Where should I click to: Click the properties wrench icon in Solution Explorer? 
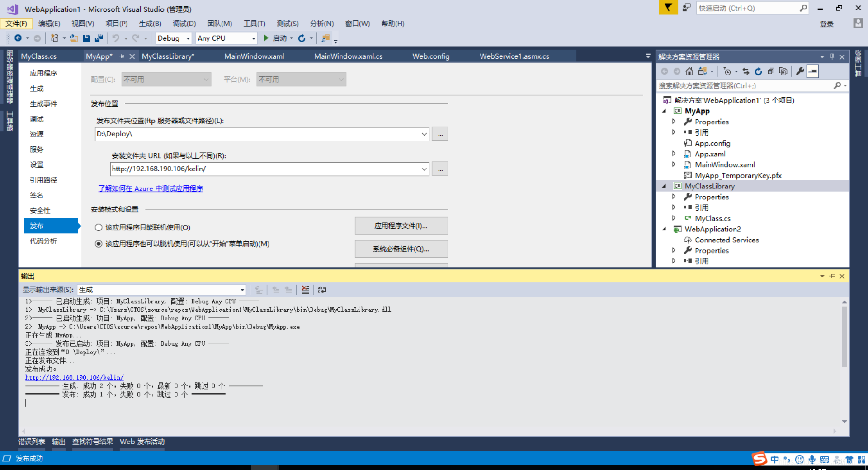coord(800,71)
